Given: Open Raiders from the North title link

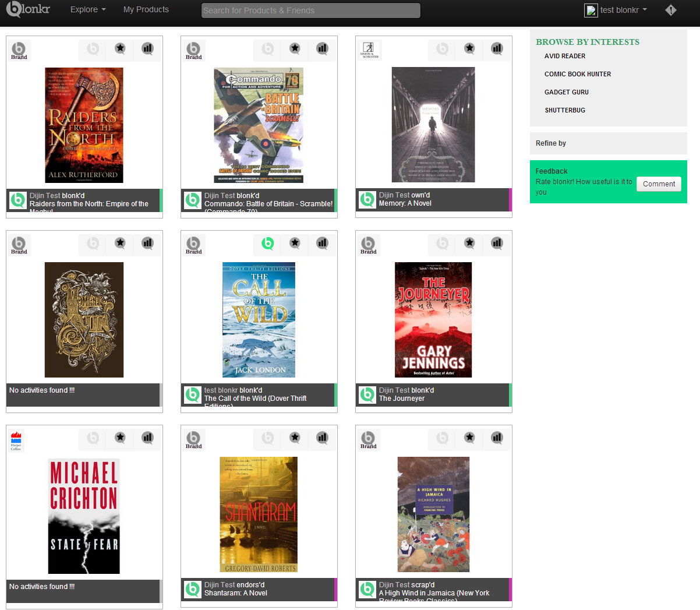Looking at the screenshot, I should click(x=89, y=207).
